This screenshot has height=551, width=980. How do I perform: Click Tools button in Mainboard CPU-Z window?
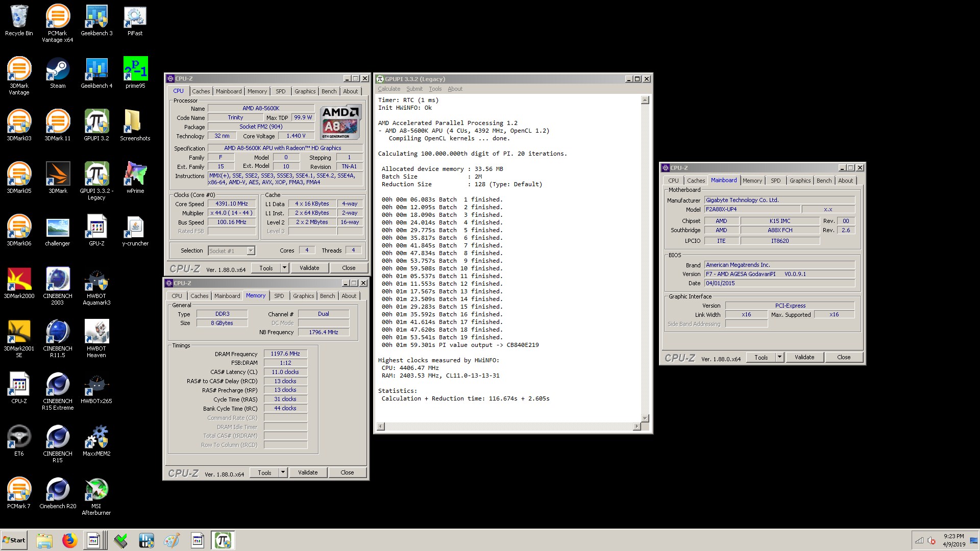pyautogui.click(x=761, y=357)
